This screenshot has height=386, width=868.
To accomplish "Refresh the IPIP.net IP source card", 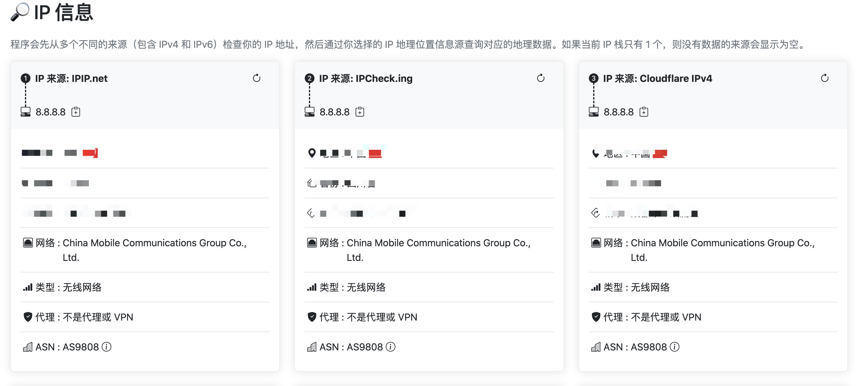I will point(257,78).
